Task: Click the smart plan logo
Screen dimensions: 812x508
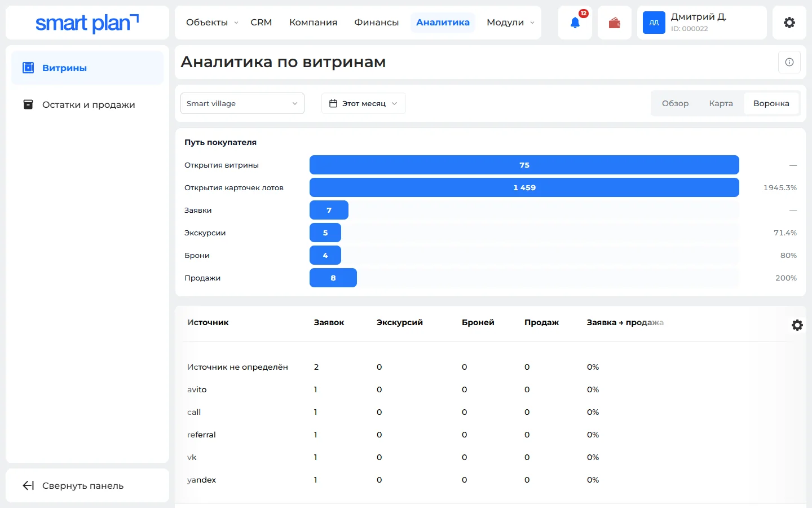Action: (x=87, y=23)
